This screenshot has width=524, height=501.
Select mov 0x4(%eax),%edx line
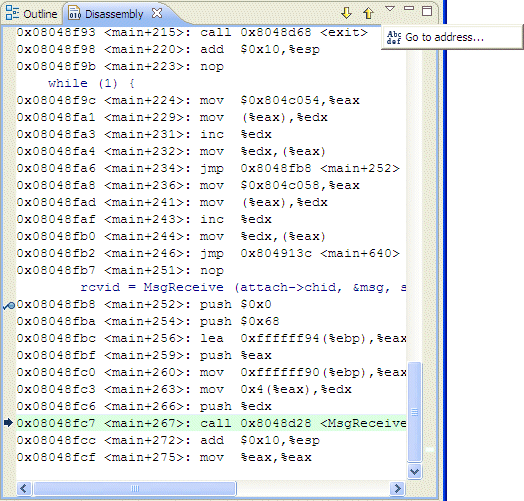tap(184, 389)
